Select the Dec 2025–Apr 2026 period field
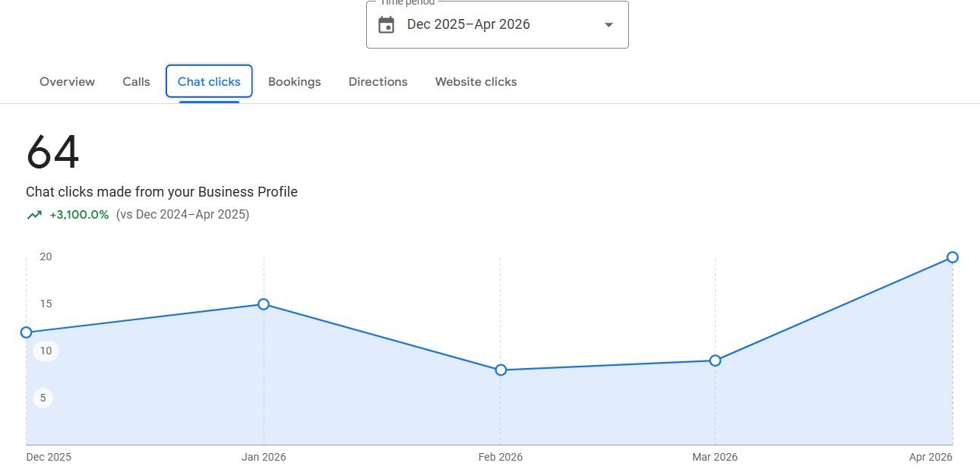 pyautogui.click(x=498, y=24)
